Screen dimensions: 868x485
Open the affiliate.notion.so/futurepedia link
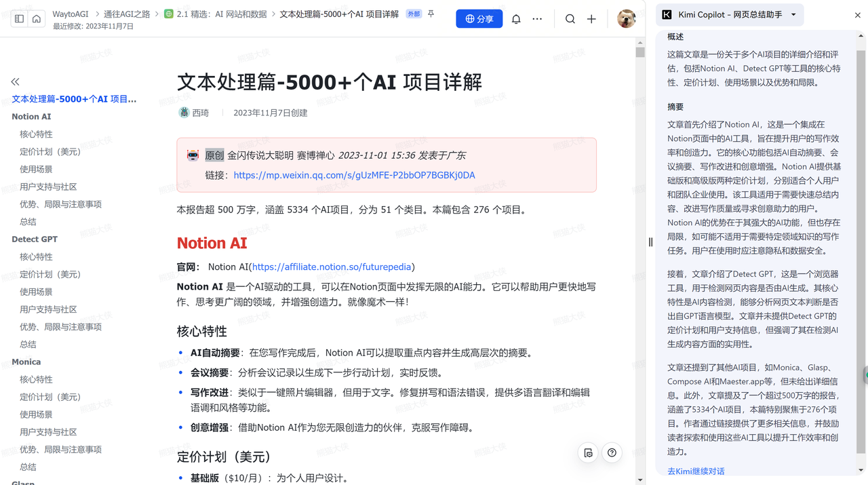click(332, 267)
